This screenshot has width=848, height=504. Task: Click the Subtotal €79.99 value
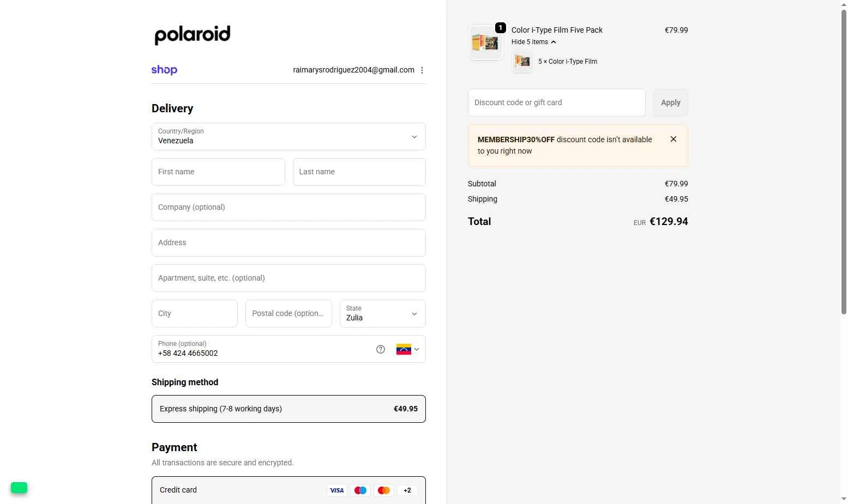[676, 184]
